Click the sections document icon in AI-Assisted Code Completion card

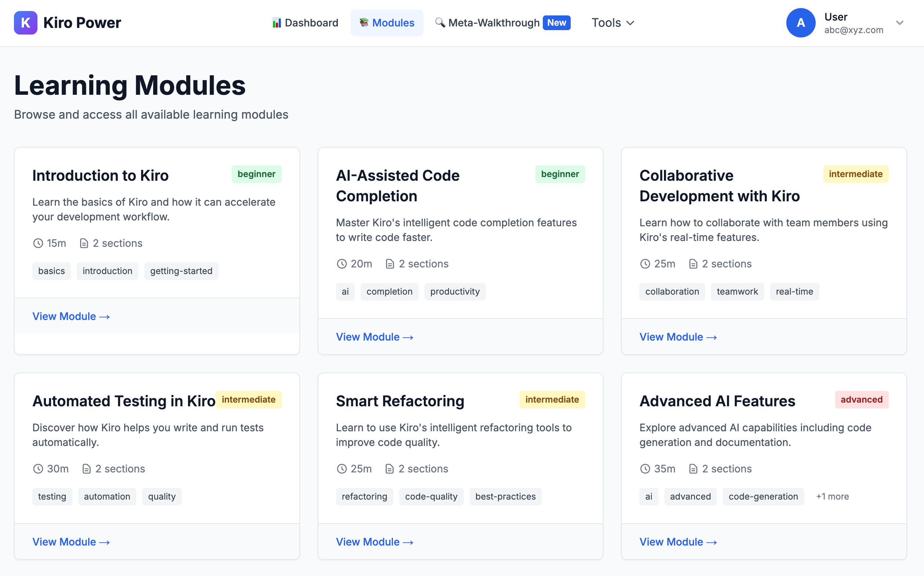coord(390,264)
